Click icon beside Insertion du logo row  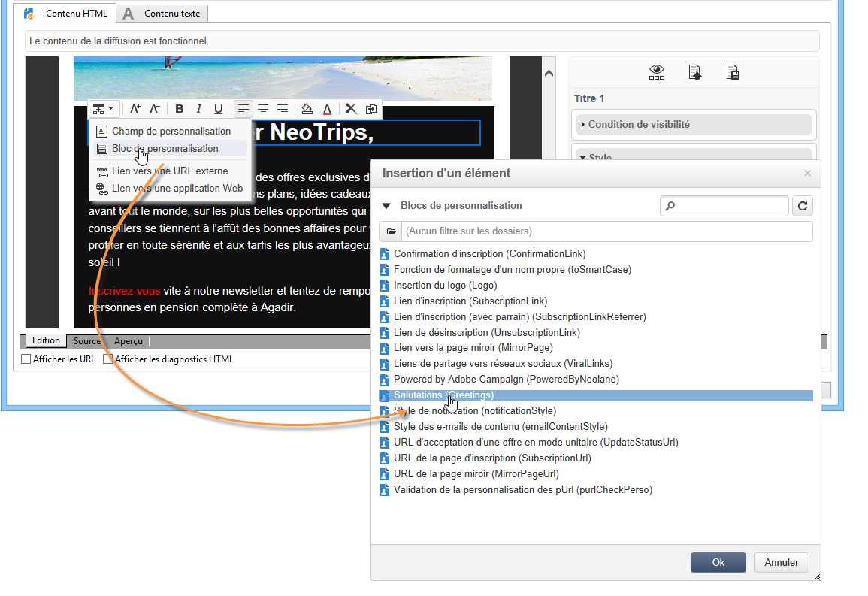pos(385,286)
